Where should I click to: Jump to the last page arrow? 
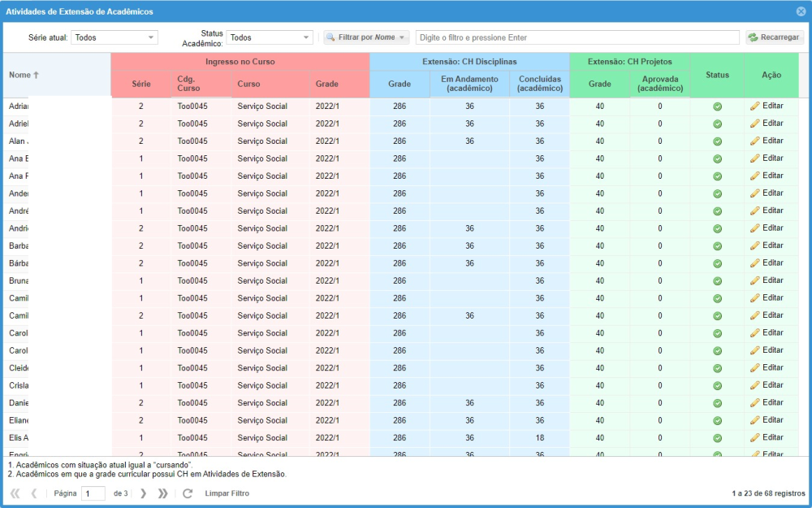[162, 493]
